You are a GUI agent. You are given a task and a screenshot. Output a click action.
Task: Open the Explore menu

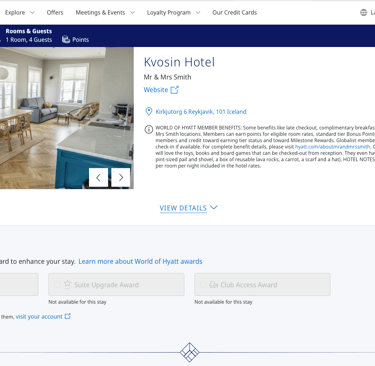(15, 13)
